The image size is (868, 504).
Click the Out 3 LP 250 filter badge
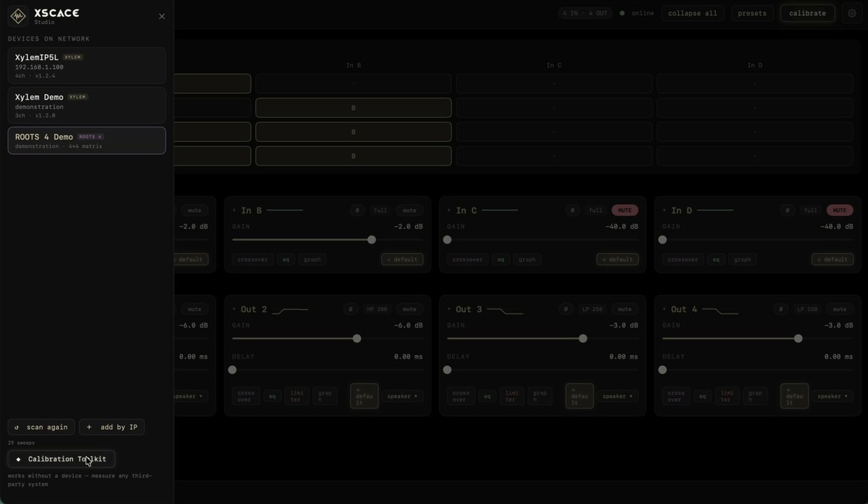pos(592,309)
